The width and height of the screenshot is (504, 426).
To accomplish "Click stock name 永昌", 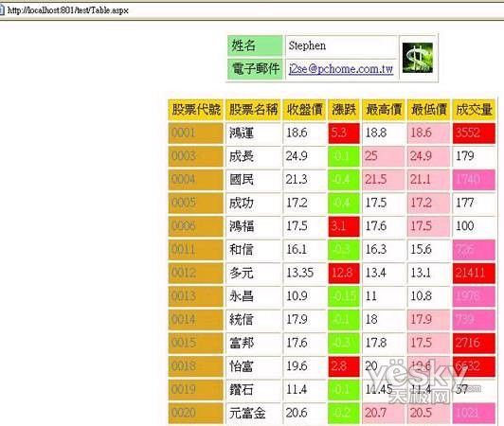I will [x=242, y=296].
